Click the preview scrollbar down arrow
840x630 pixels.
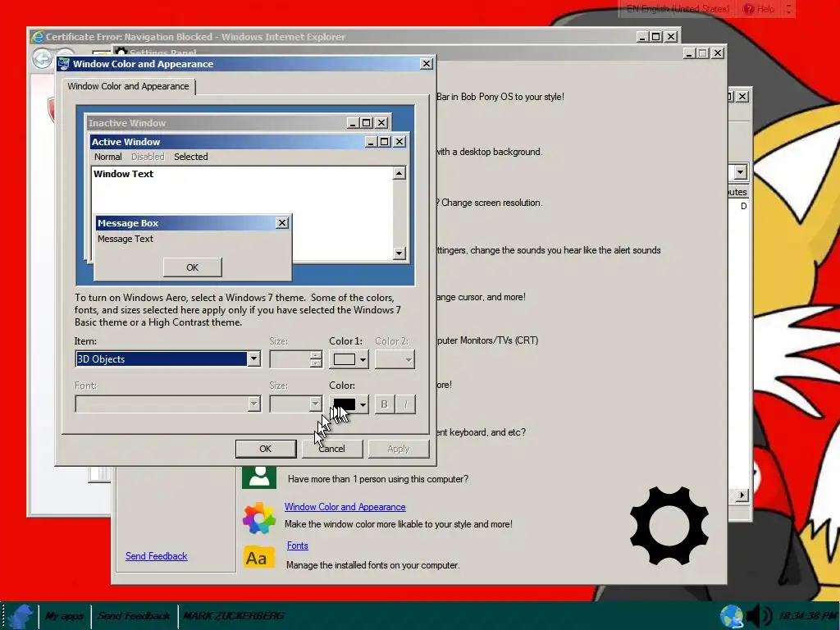click(399, 253)
